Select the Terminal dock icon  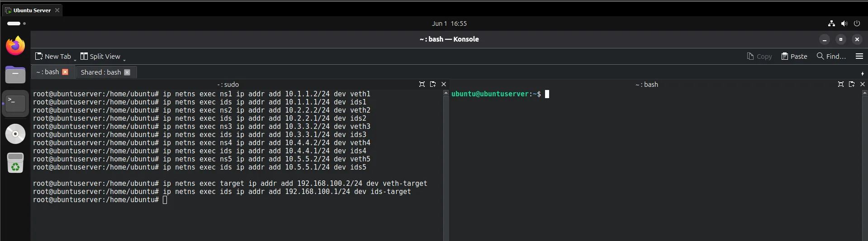pyautogui.click(x=15, y=104)
